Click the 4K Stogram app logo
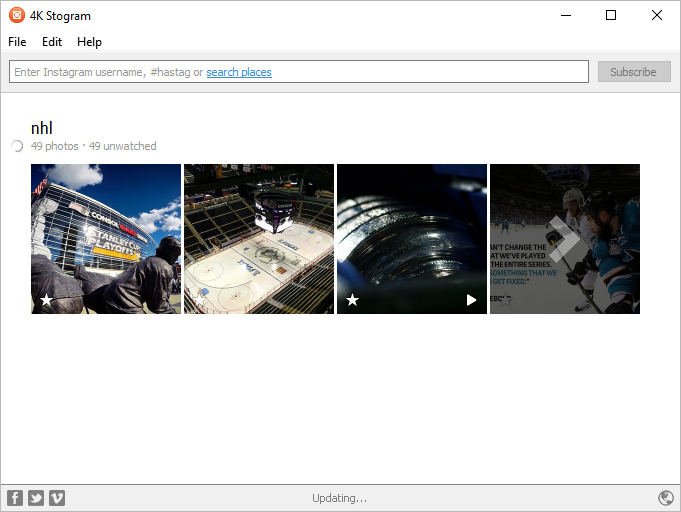 click(17, 15)
